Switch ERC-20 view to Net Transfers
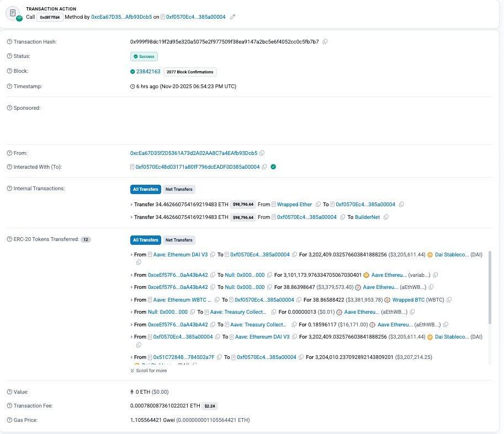This screenshot has height=434, width=504. [x=179, y=240]
